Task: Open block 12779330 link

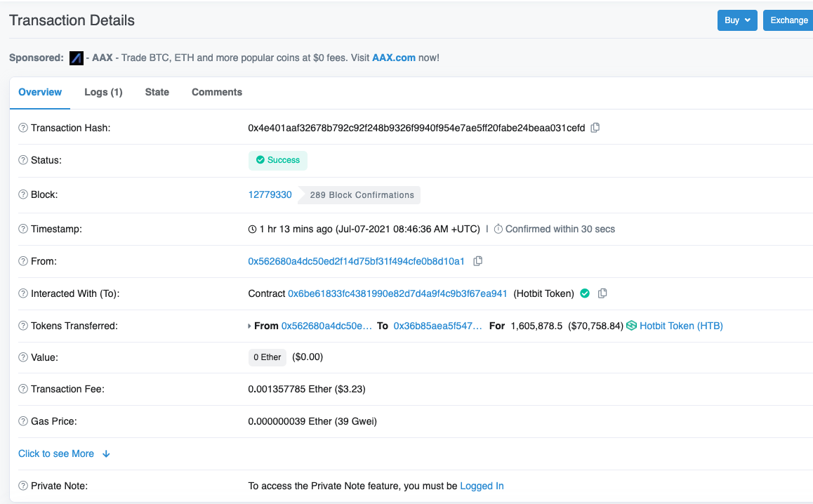Action: pyautogui.click(x=270, y=194)
